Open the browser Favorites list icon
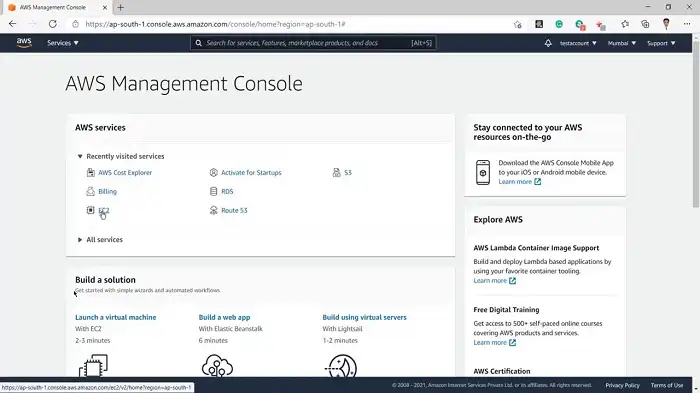700x393 pixels. click(625, 24)
